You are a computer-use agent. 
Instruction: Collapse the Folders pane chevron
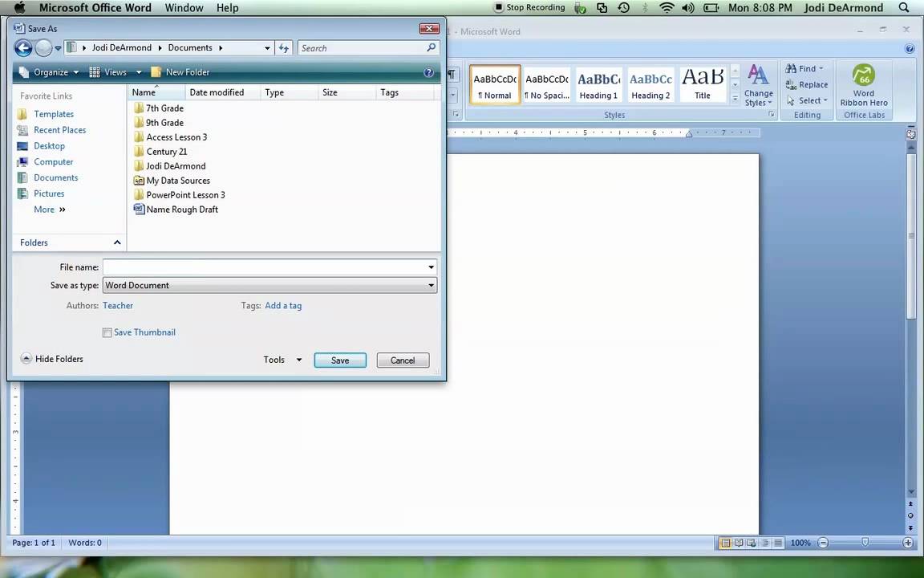point(117,242)
